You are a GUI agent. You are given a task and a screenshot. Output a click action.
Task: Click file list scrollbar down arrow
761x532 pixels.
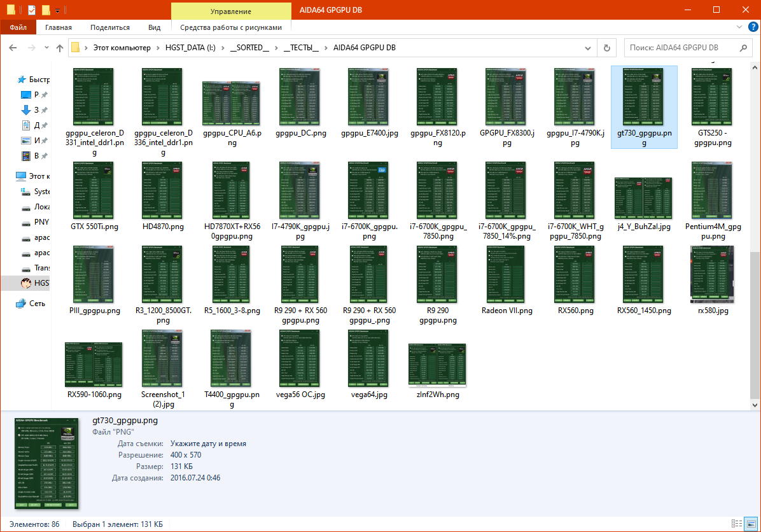[755, 405]
